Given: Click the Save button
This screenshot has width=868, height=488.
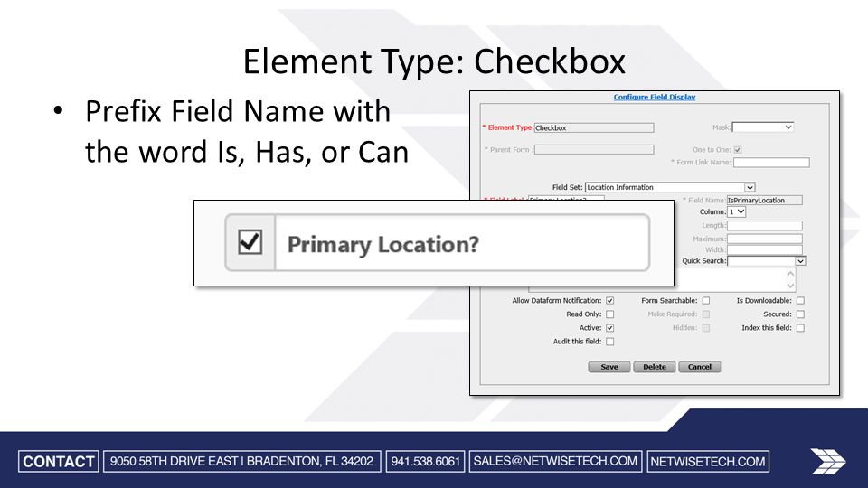Looking at the screenshot, I should point(609,367).
